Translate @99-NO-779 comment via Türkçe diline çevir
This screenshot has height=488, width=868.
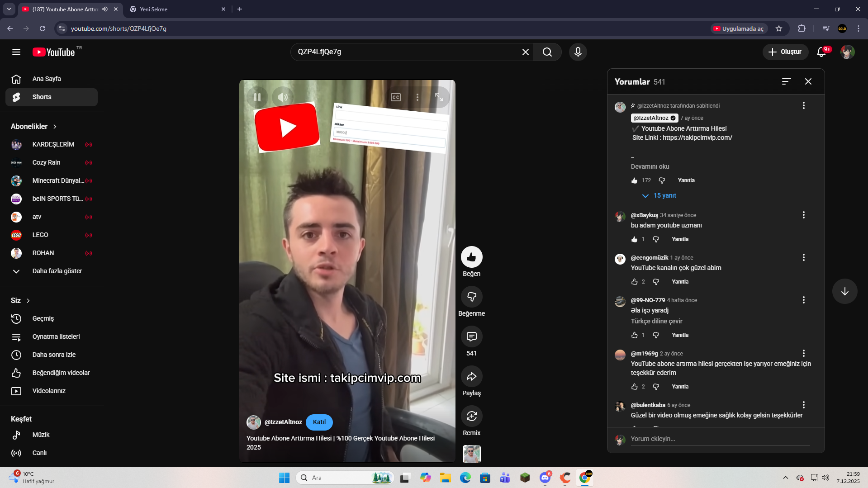(x=656, y=321)
